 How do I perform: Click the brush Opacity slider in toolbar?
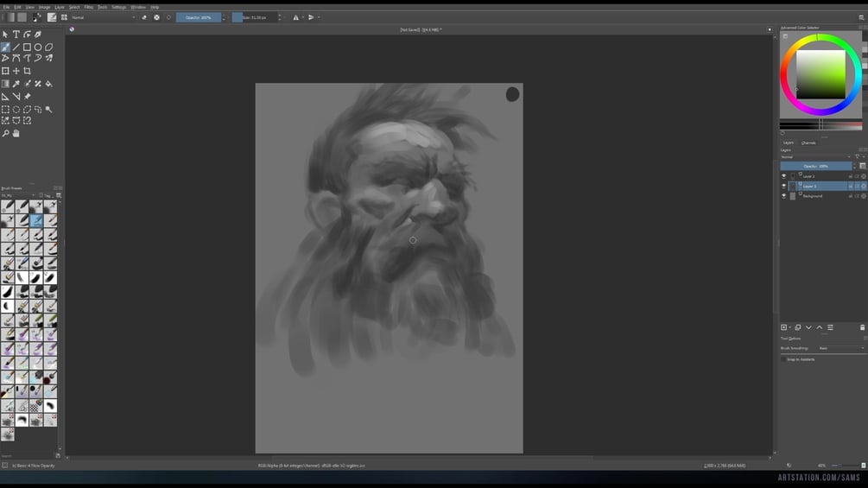(x=199, y=17)
